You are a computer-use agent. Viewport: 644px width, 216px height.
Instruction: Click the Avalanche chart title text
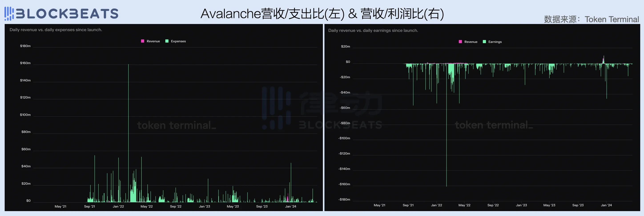(x=322, y=14)
